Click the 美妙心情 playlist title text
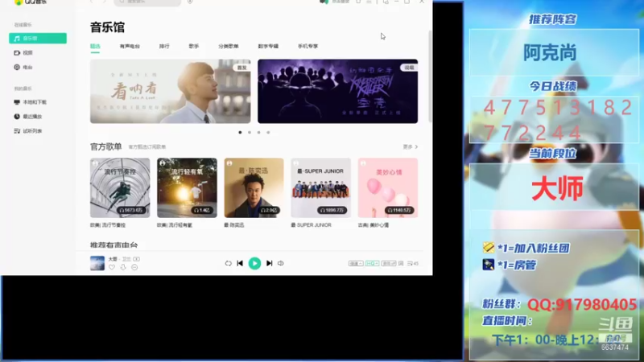644x362 pixels. 374,225
